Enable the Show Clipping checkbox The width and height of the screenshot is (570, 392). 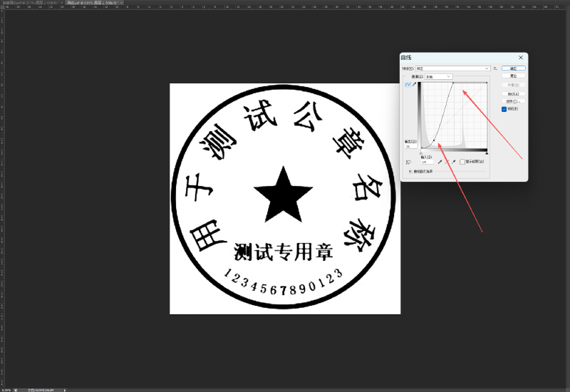[462, 162]
